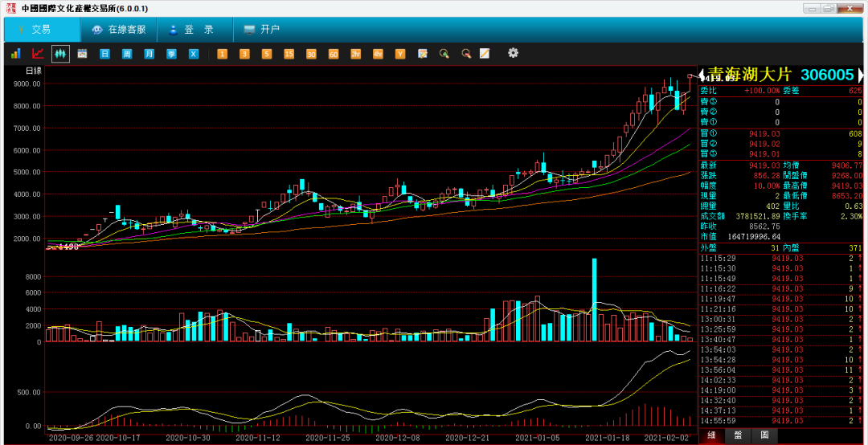Screen dimensions: 868x445
Task: Click the 漲跌 value 856.28
Action: (x=767, y=175)
